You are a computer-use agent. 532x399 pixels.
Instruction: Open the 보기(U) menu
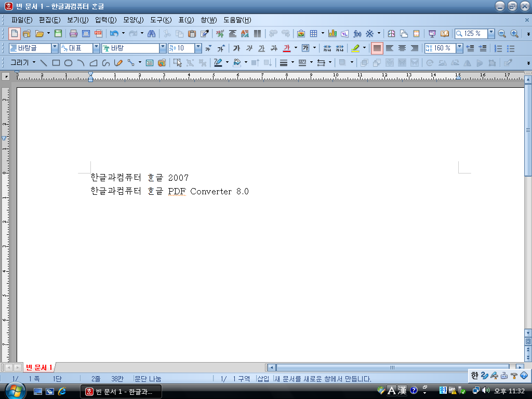(x=78, y=20)
